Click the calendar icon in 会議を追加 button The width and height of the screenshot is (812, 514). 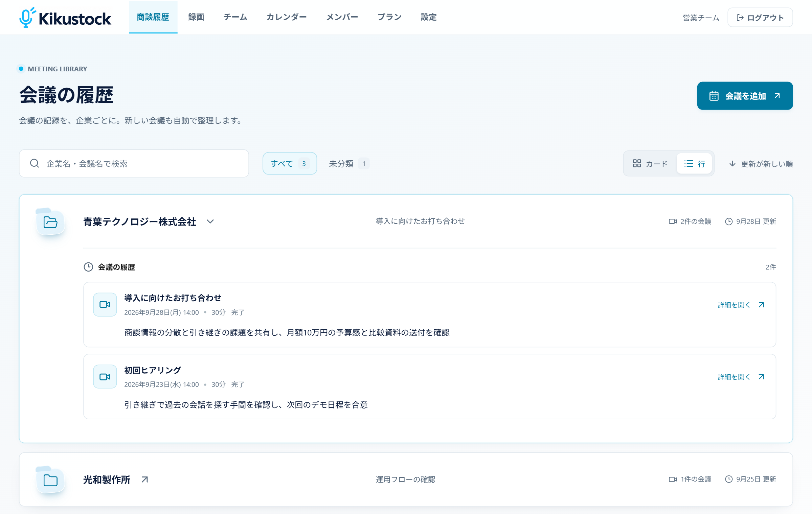[x=714, y=96]
